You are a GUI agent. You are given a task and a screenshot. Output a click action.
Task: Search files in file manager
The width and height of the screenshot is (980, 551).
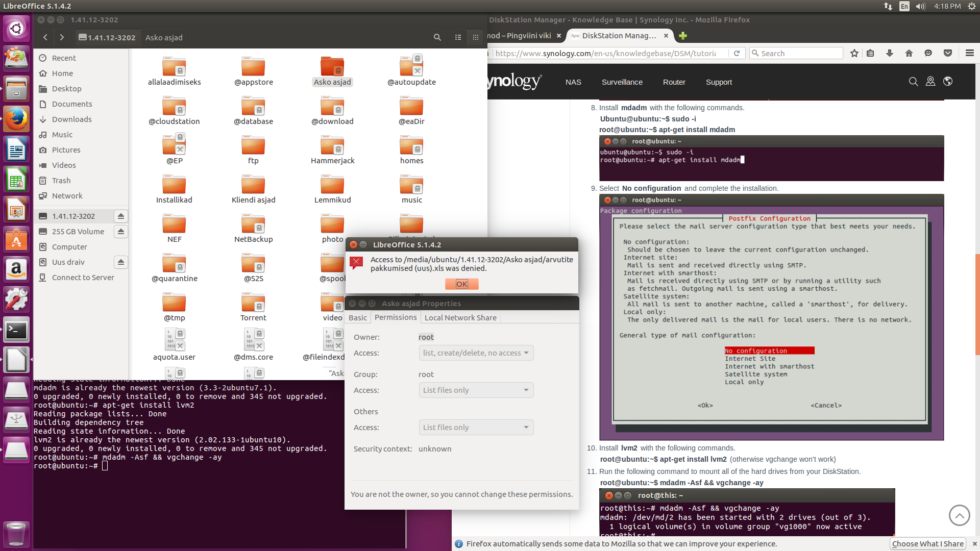pyautogui.click(x=437, y=37)
